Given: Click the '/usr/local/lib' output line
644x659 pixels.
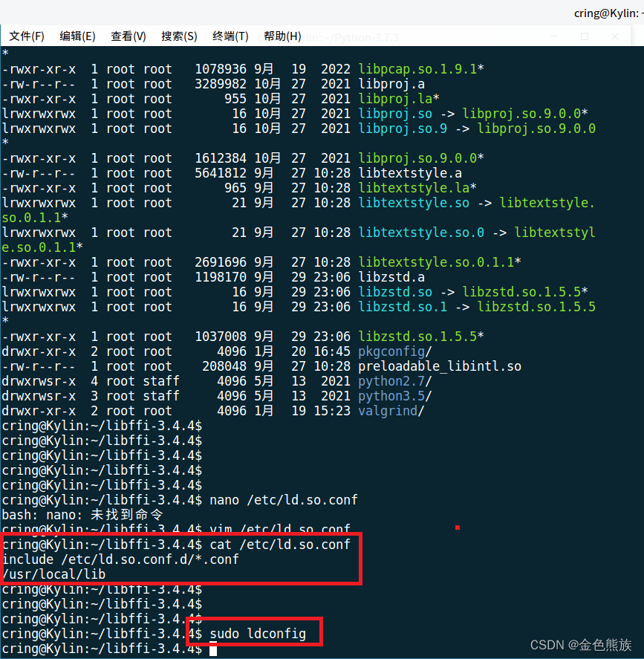Looking at the screenshot, I should point(53,574).
